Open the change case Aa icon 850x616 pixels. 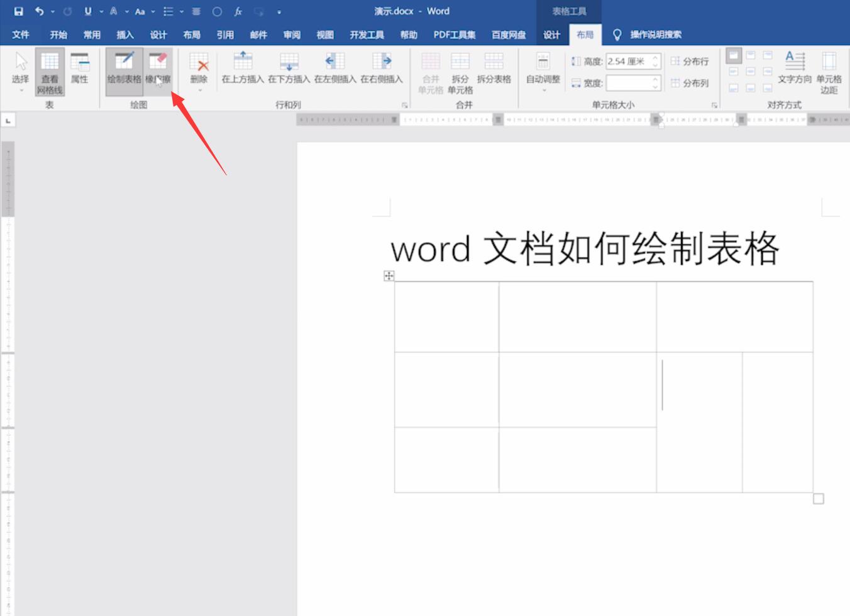point(140,11)
